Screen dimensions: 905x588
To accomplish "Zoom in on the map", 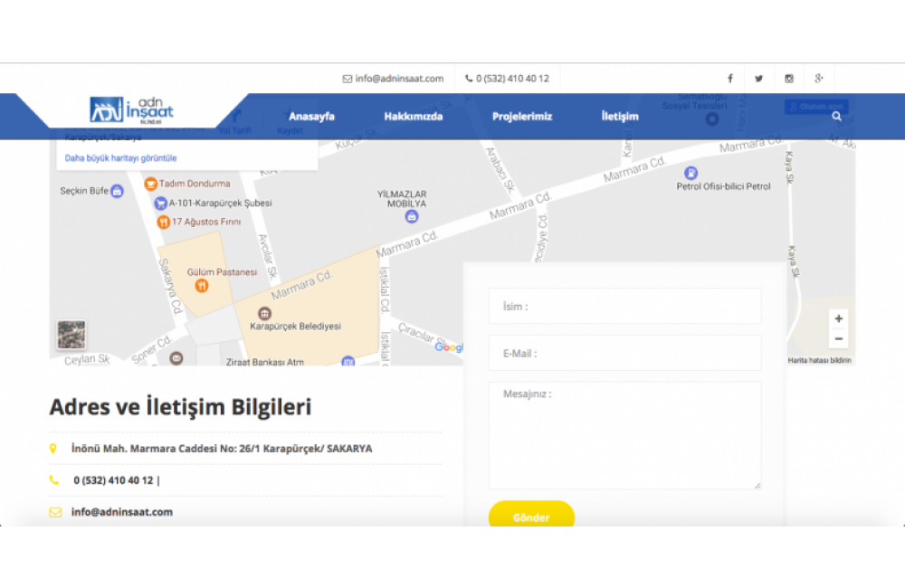I will coord(839,319).
